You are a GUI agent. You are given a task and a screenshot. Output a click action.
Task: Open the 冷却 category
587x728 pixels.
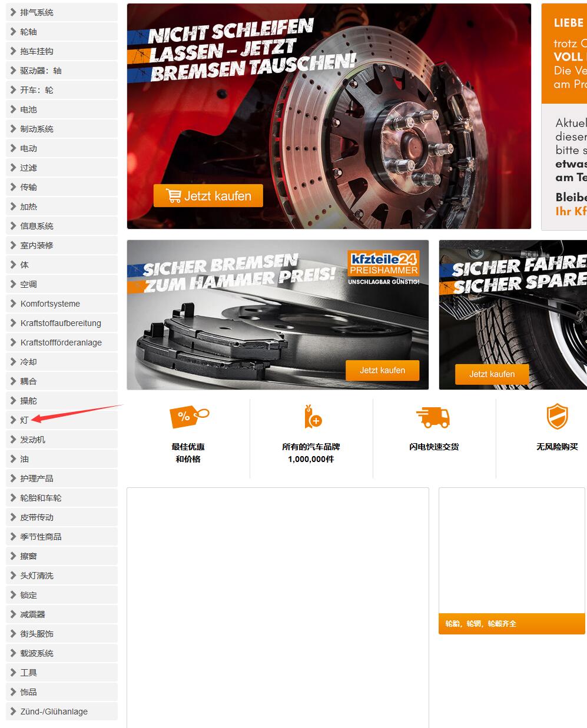(x=61, y=362)
